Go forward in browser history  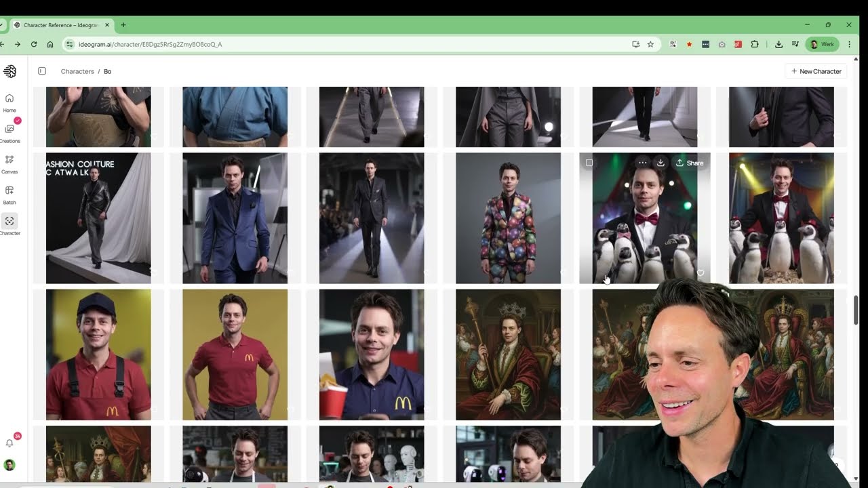18,44
